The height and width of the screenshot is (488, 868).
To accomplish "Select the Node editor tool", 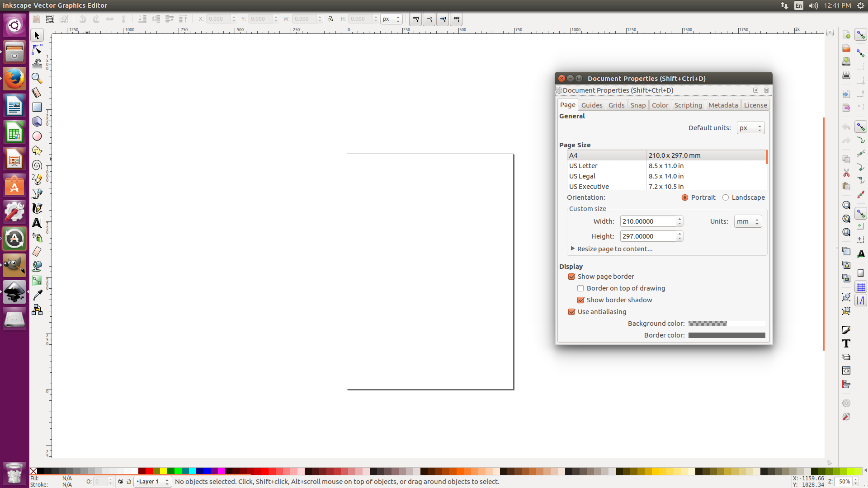I will [37, 49].
